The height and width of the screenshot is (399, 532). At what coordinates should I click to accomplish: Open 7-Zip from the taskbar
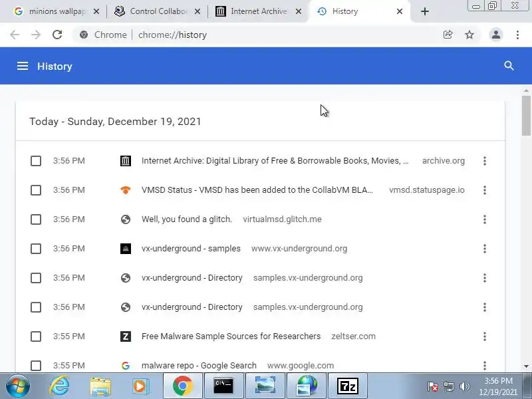[348, 386]
